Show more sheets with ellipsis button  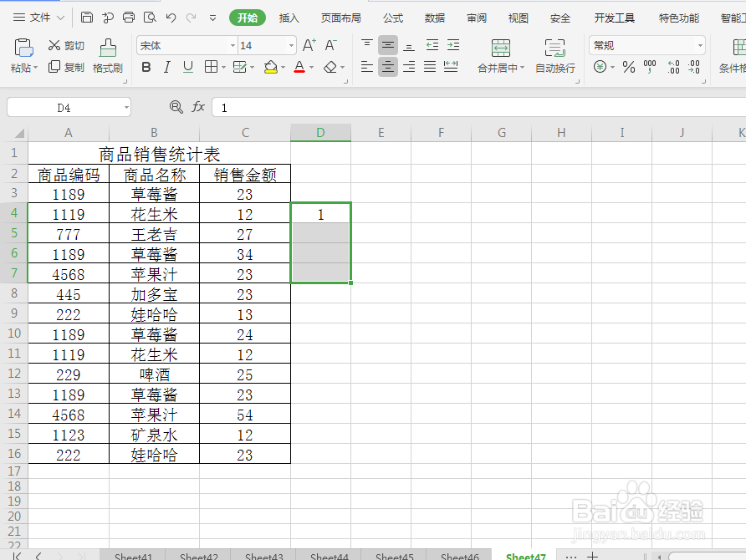click(x=571, y=556)
